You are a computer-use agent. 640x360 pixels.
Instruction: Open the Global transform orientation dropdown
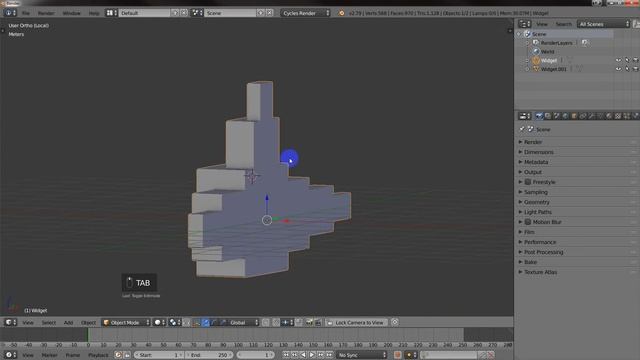coord(244,322)
